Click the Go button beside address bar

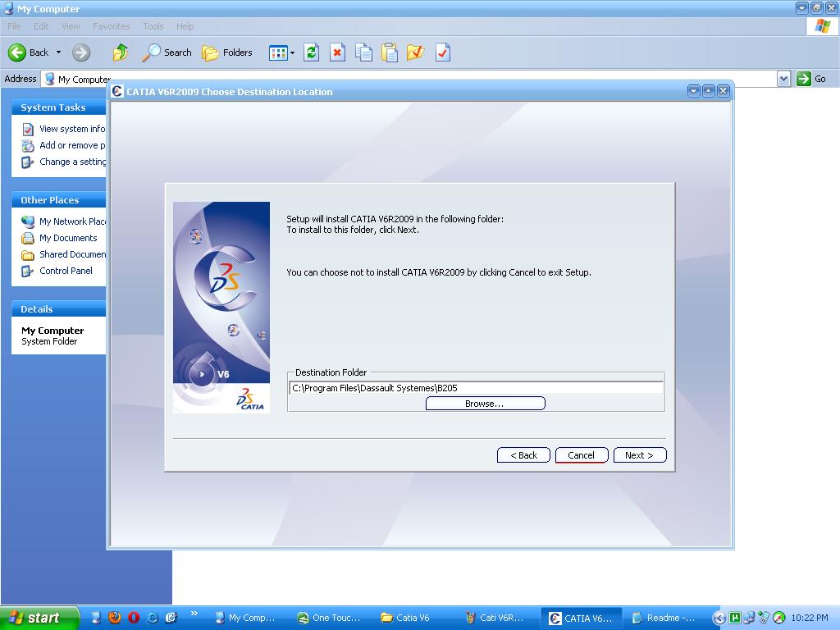(811, 79)
